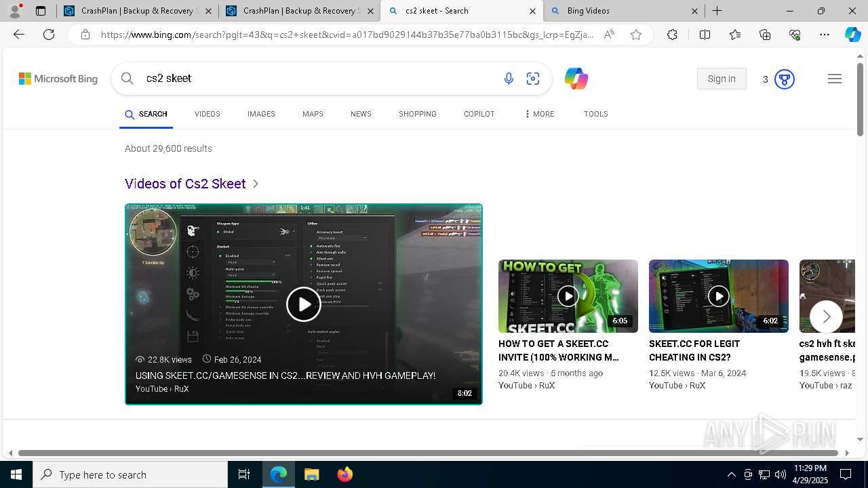Open File Explorer from taskbar
The width and height of the screenshot is (868, 488).
(x=311, y=474)
